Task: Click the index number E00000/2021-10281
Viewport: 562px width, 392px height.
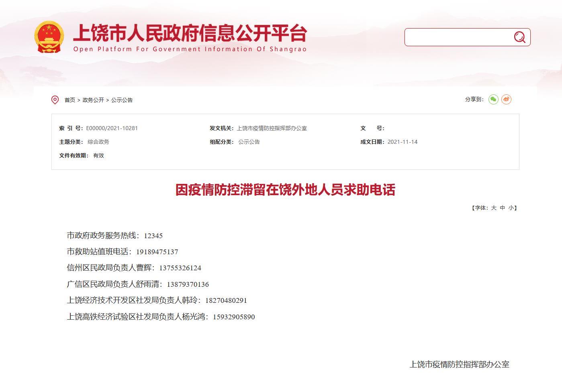Action: click(112, 128)
